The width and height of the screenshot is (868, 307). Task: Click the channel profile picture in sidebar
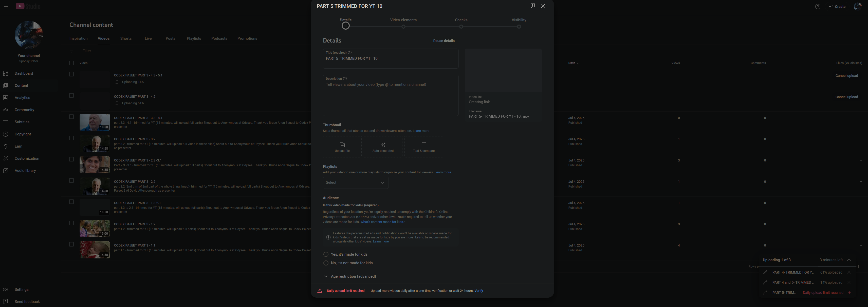29,35
